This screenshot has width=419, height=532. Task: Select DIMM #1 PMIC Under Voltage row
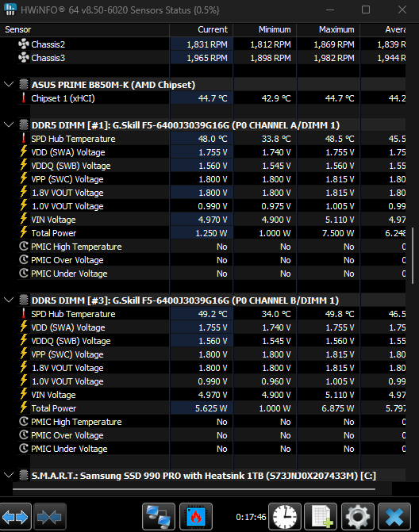pos(212,274)
